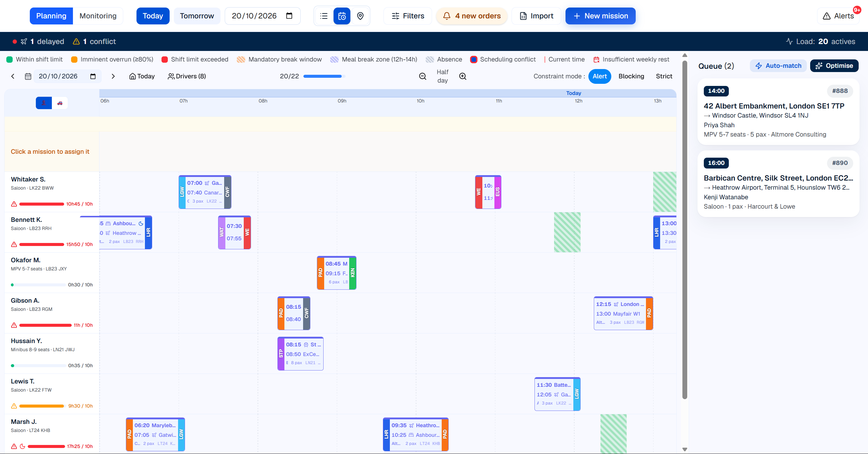
Task: Click the Optimise button
Action: click(x=834, y=66)
